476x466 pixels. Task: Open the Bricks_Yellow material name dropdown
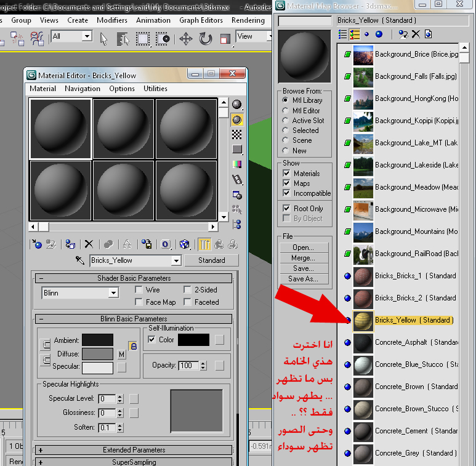click(x=176, y=260)
